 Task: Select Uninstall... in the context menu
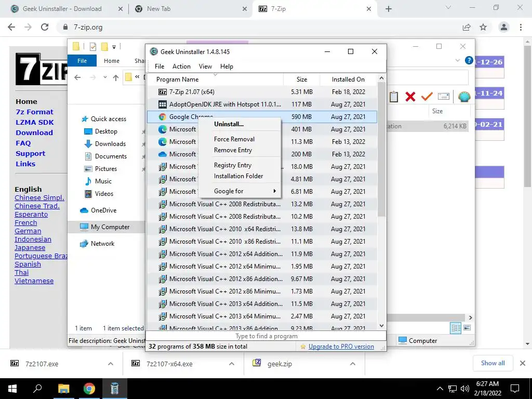click(229, 124)
